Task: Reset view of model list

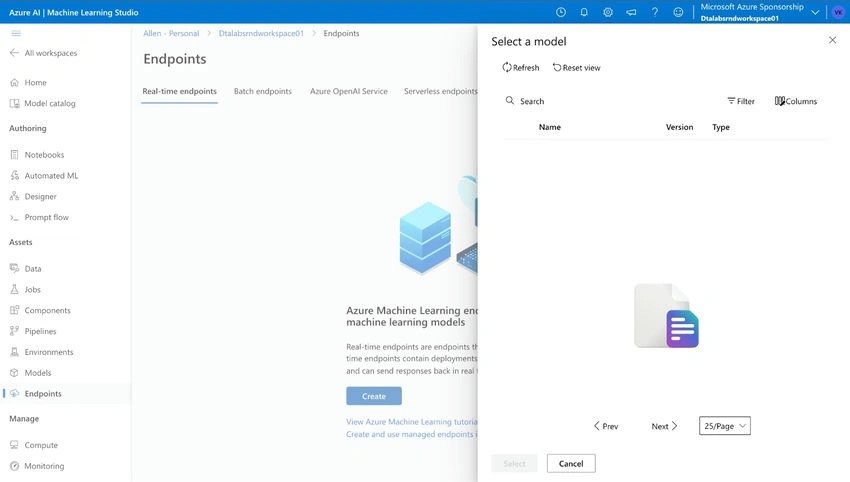Action: (576, 68)
